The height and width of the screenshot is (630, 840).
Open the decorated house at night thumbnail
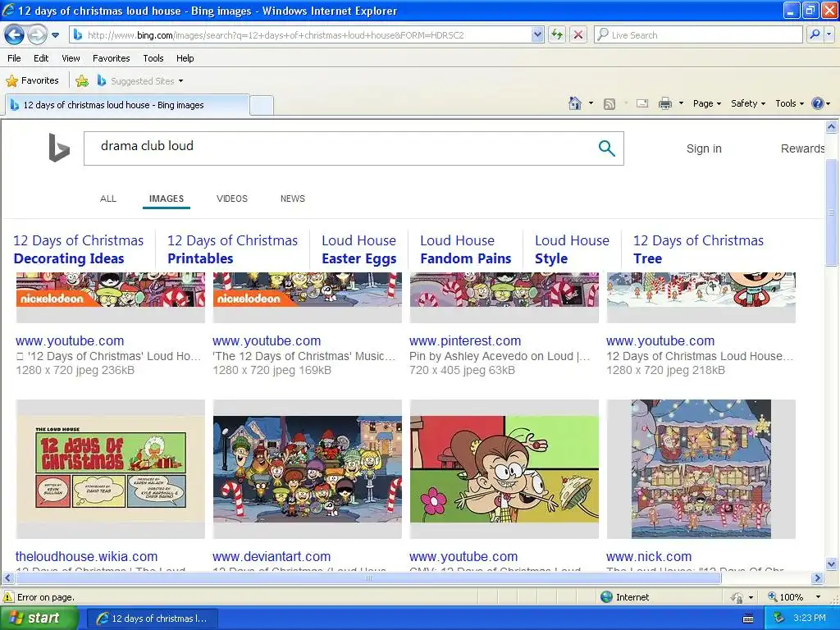pyautogui.click(x=701, y=468)
